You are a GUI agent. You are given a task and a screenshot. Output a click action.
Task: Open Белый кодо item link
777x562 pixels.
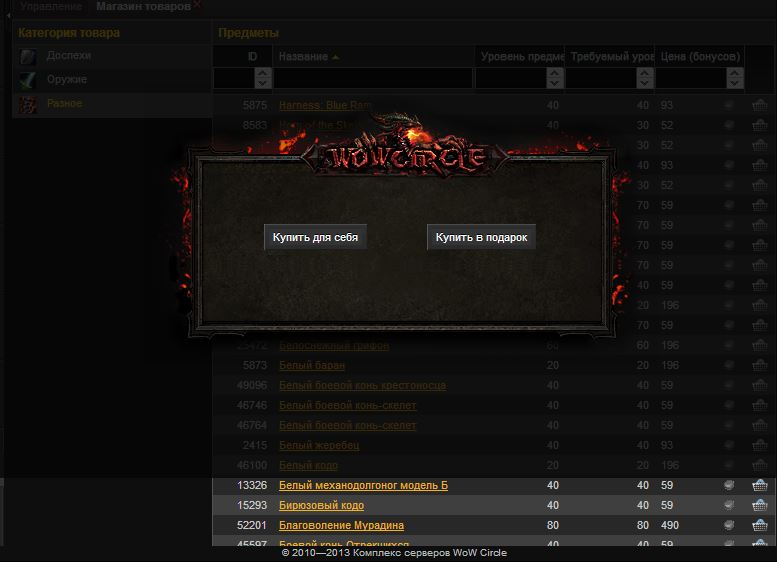(308, 465)
